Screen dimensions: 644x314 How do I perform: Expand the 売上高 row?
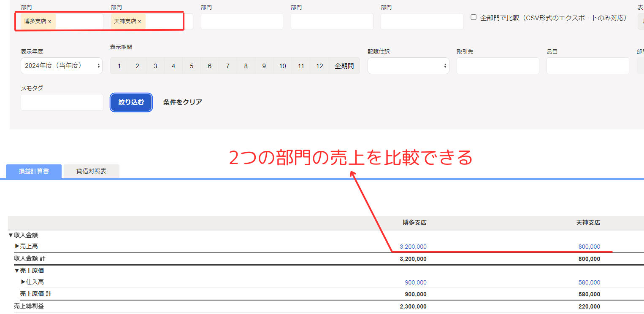point(17,246)
